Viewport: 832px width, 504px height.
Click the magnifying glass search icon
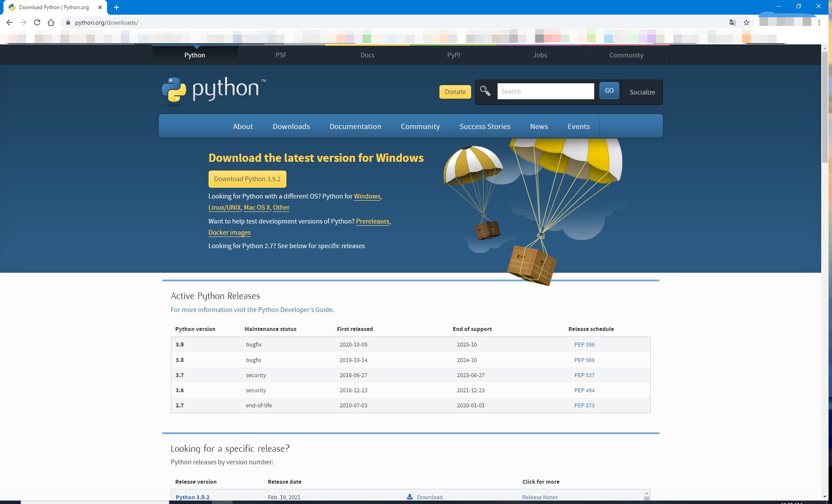(485, 91)
